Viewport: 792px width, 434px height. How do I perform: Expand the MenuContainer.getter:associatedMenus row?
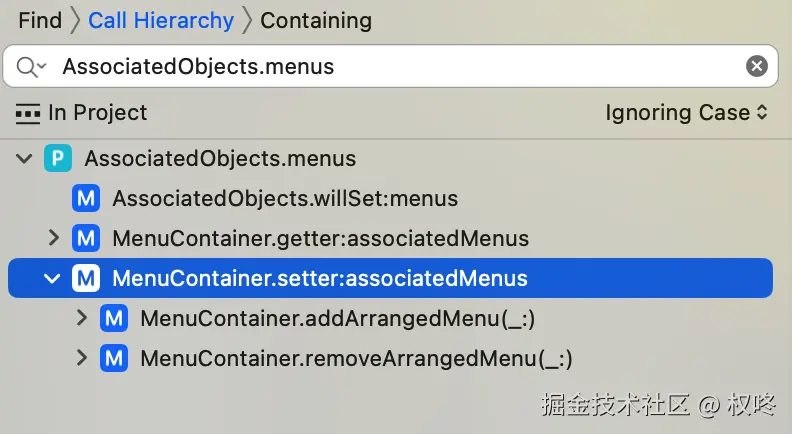54,238
